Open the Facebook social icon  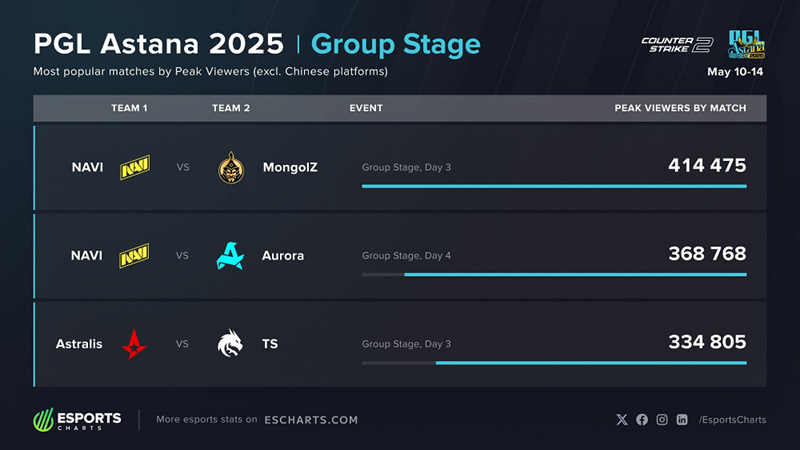pyautogui.click(x=642, y=419)
